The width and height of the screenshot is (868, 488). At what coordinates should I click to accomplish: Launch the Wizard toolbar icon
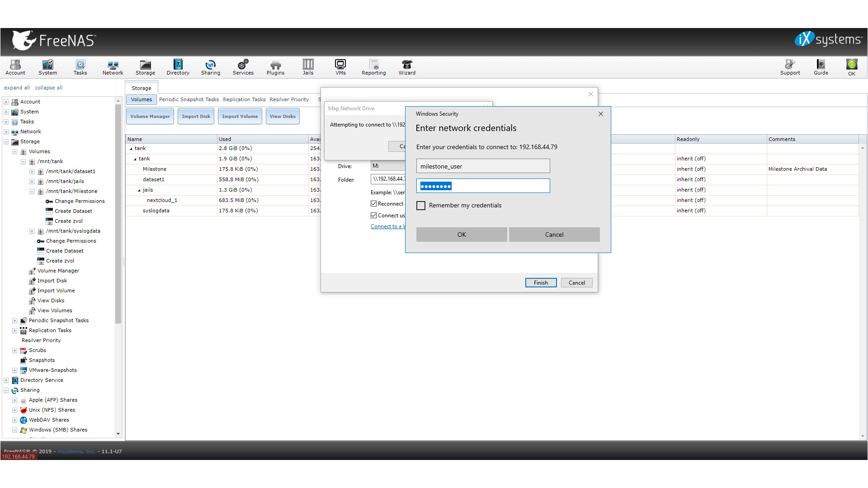407,67
